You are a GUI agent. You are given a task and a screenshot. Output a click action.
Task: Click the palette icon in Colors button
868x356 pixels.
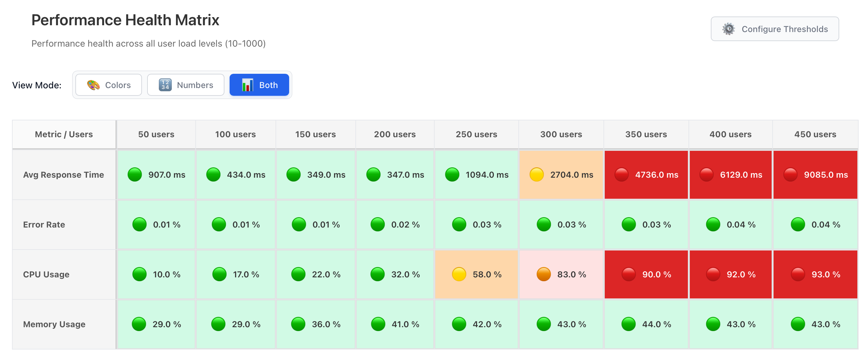click(94, 85)
